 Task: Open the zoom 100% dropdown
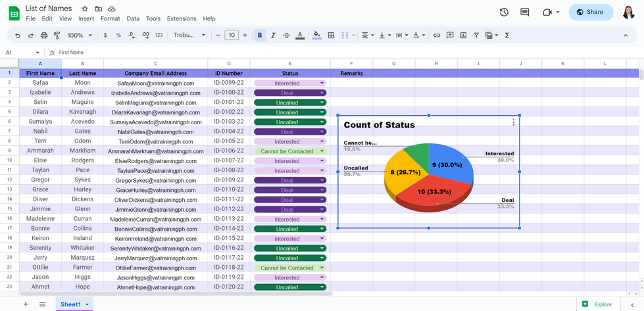[x=80, y=35]
